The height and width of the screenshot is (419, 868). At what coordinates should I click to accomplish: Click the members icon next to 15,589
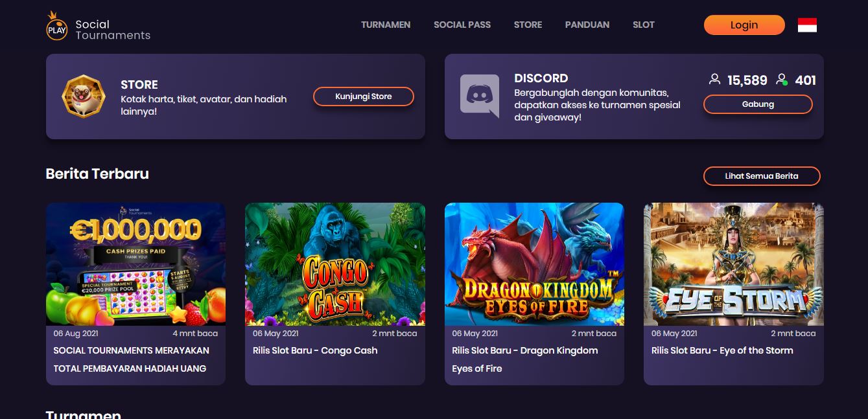pos(714,80)
